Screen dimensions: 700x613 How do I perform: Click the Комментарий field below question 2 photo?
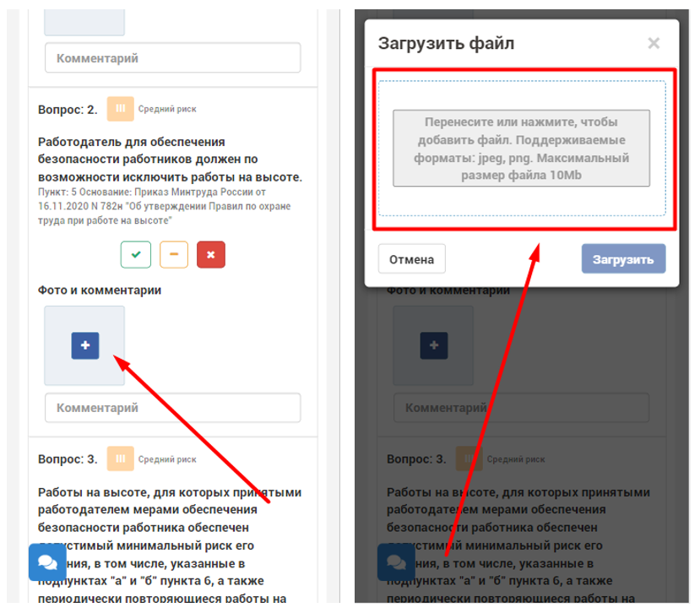coord(173,408)
